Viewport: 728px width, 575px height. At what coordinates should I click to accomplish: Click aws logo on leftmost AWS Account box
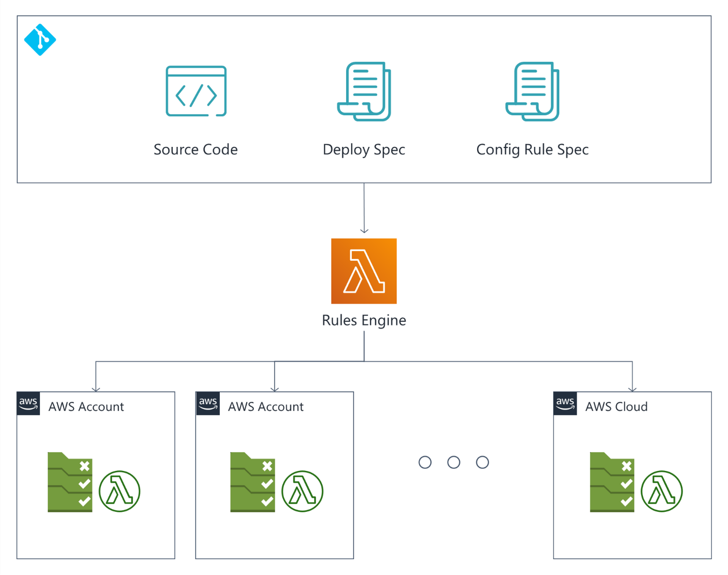pyautogui.click(x=29, y=404)
